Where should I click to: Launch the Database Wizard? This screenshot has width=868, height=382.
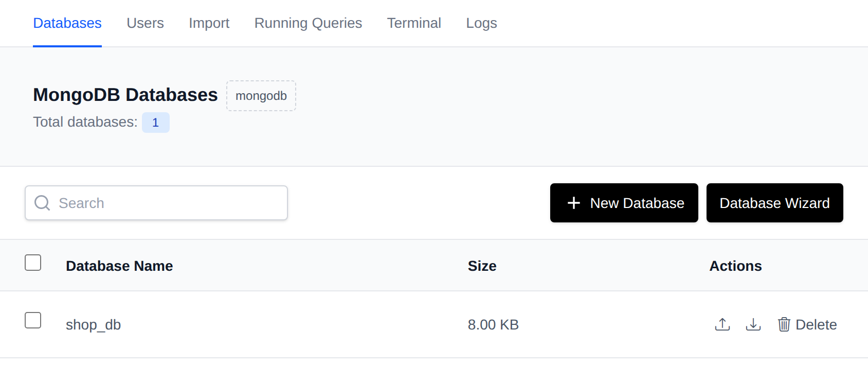pyautogui.click(x=775, y=203)
